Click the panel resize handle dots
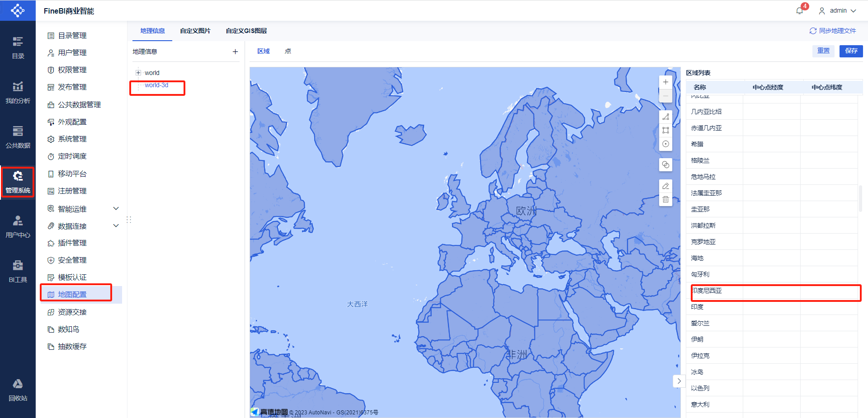The image size is (868, 418). 129,219
